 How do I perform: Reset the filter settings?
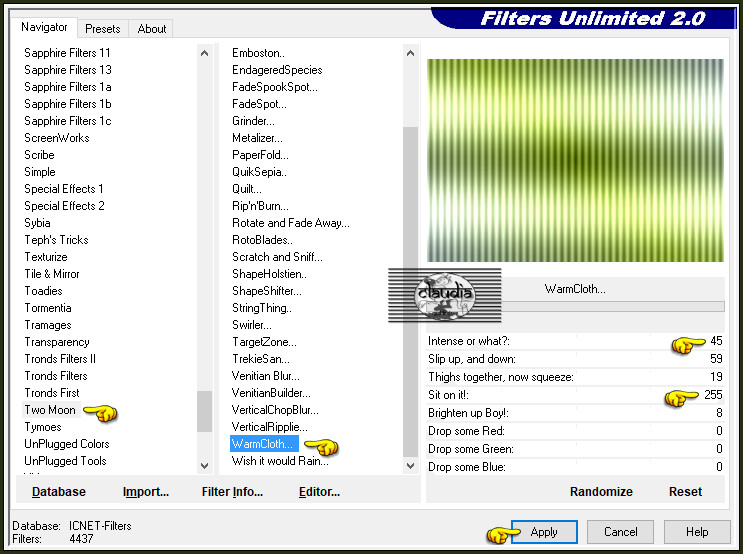coord(685,492)
